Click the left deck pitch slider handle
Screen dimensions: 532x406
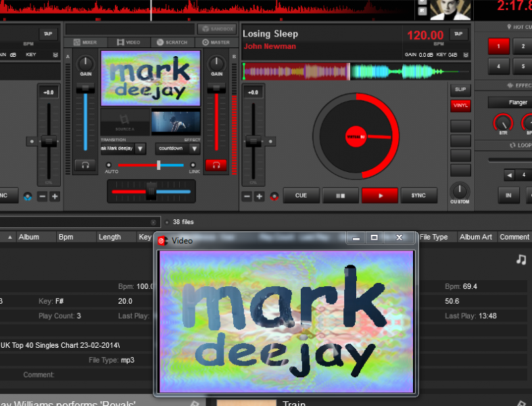click(x=49, y=141)
